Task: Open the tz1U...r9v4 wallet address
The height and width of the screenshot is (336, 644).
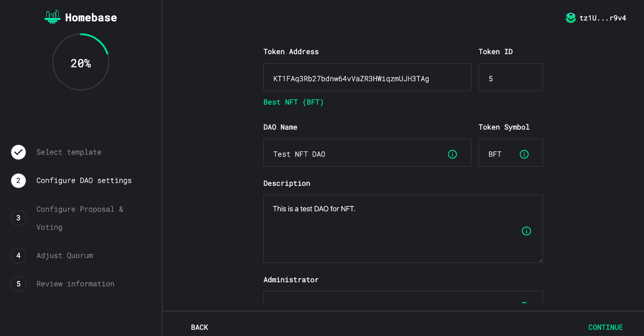Action: point(602,18)
